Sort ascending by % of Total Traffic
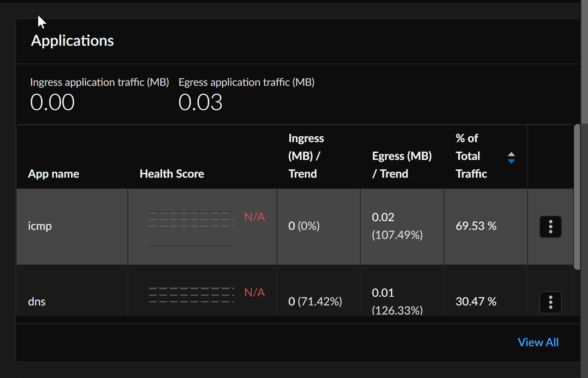The image size is (588, 378). click(x=511, y=153)
